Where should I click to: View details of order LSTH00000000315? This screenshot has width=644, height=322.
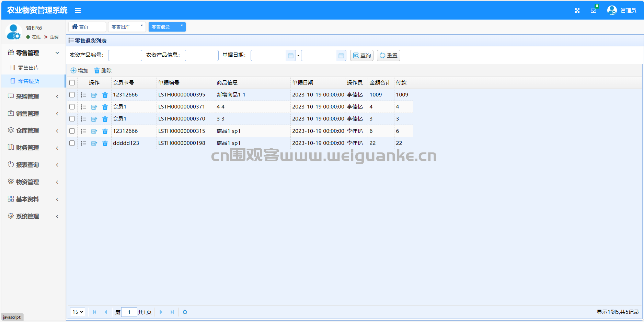pos(83,131)
